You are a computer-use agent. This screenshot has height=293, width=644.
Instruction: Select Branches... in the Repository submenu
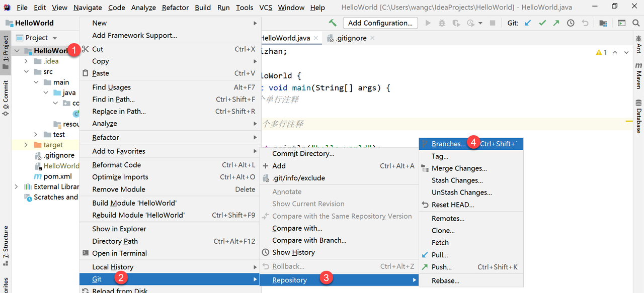[448, 144]
